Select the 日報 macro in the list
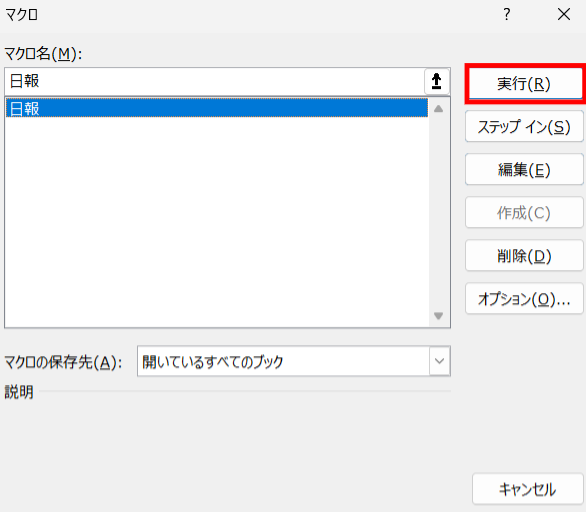The image size is (586, 512). tap(217, 108)
